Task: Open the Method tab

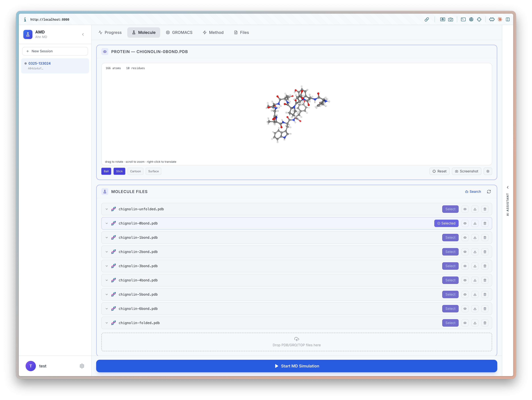Action: 213,32
